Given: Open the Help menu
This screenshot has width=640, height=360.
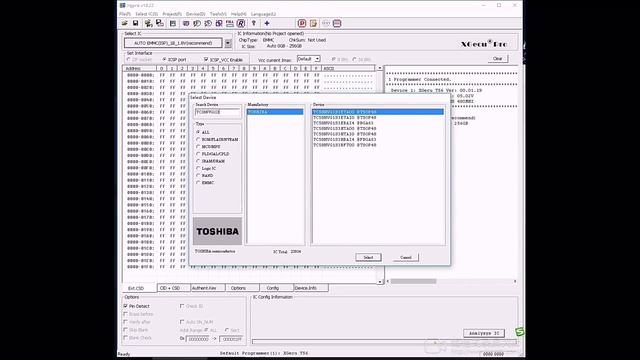Looking at the screenshot, I should point(239,14).
